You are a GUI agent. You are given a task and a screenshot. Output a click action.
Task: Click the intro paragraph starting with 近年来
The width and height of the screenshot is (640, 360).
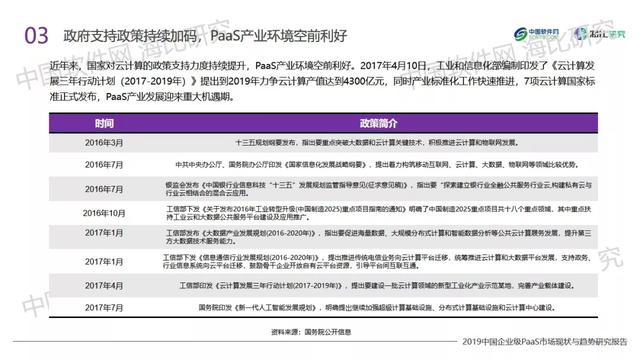[322, 81]
